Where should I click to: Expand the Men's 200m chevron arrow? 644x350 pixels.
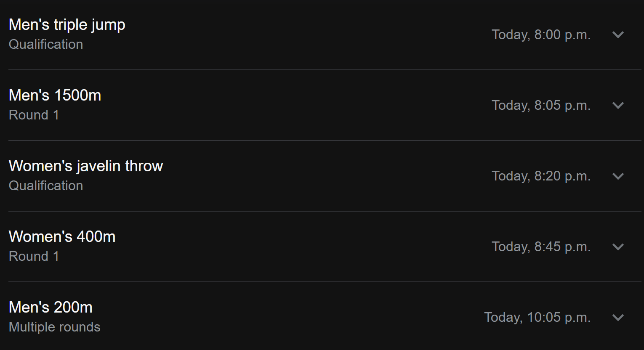coord(618,317)
